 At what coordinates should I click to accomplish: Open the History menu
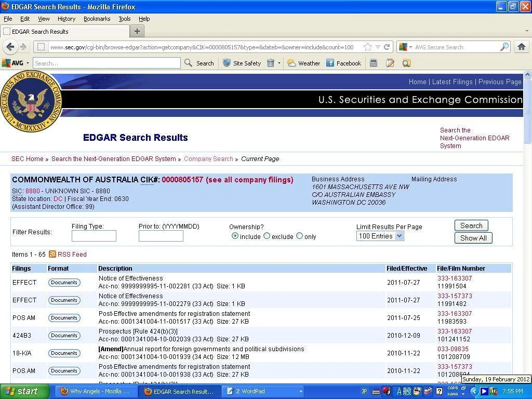point(66,19)
